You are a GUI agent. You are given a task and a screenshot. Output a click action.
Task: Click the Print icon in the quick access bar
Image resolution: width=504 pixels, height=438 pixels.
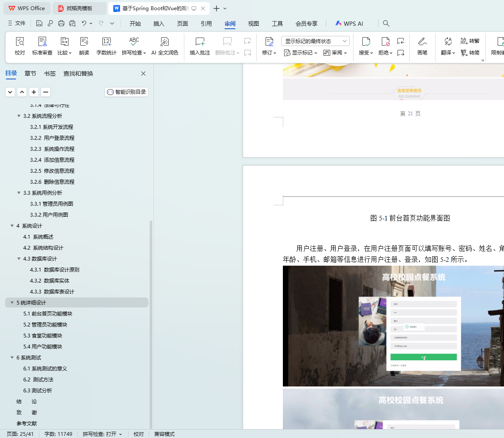tap(61, 23)
